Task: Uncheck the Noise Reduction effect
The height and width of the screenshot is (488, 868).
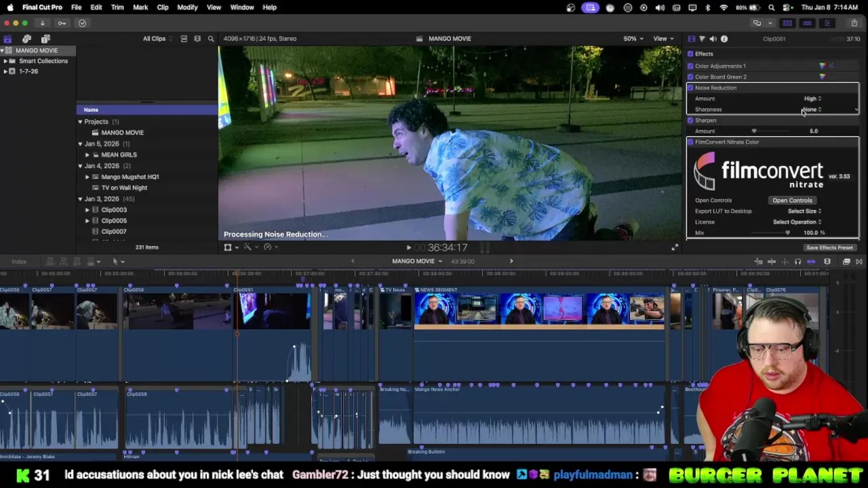Action: click(690, 87)
